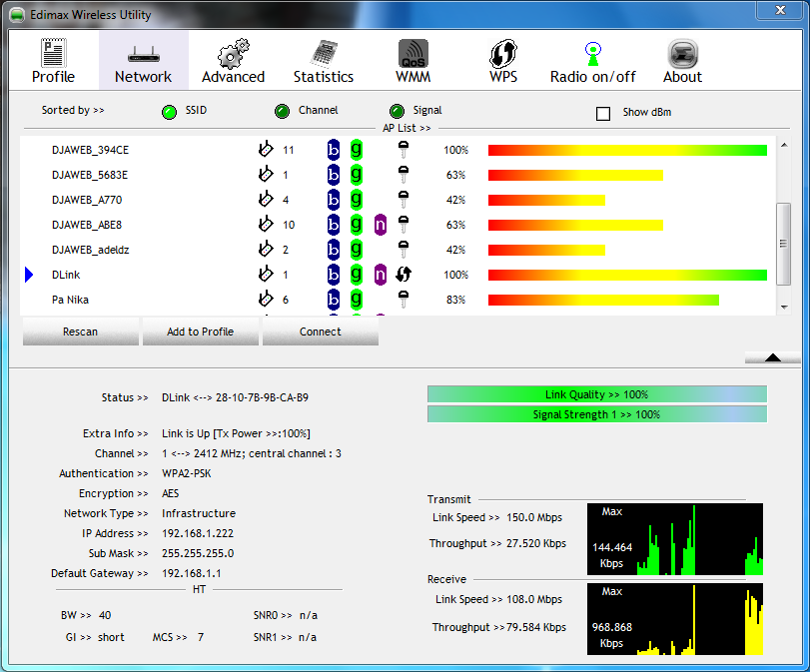
Task: Switch to the Statistics tab label
Action: (324, 77)
